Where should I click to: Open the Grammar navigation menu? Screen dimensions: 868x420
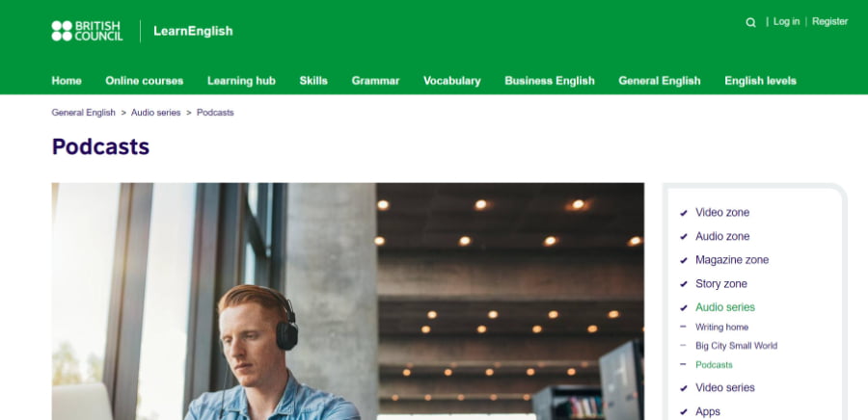pos(375,81)
